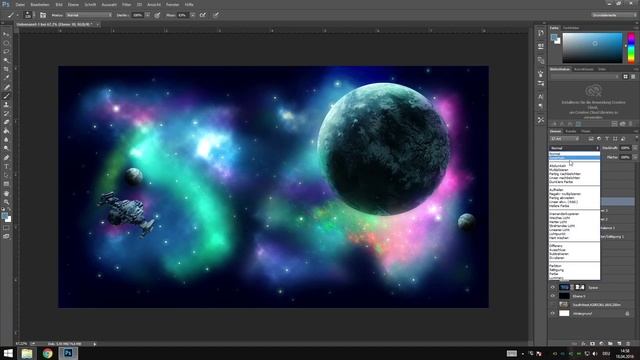
Task: Open the Fluss value arrow in options bar
Action: coord(192,15)
